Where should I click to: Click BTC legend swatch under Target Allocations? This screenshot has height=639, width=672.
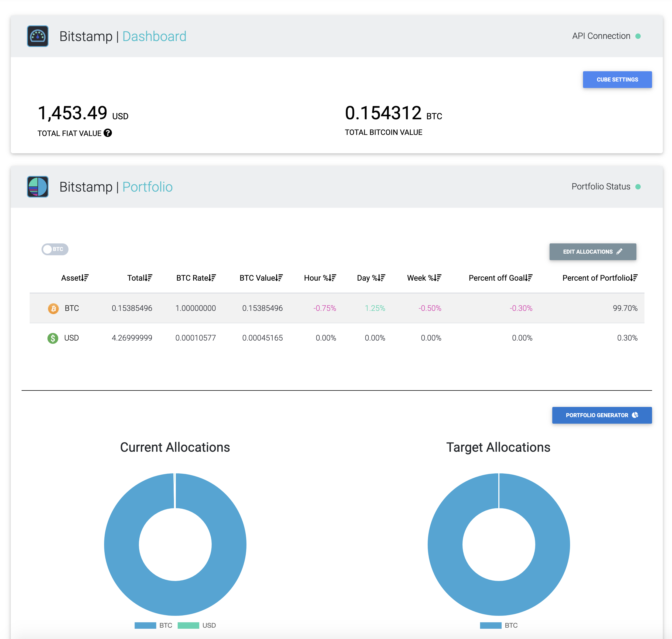tap(491, 626)
